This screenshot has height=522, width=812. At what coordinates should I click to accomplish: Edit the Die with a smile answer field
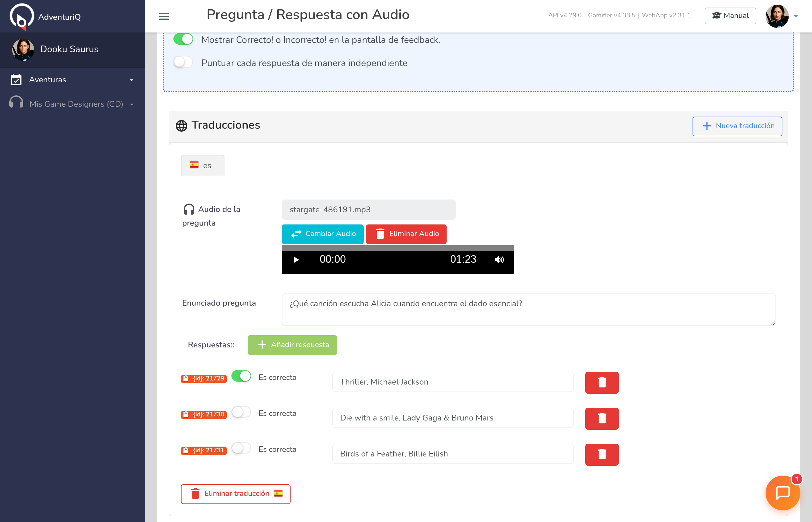(x=453, y=418)
